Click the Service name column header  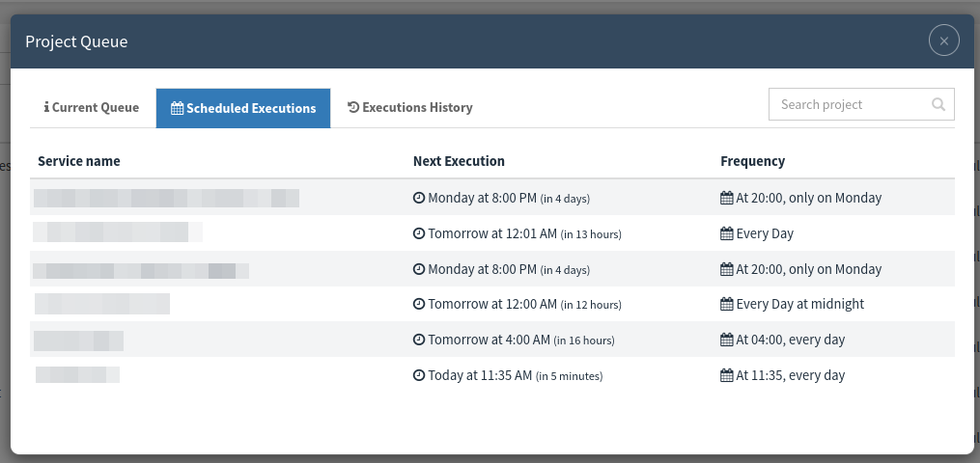click(79, 161)
